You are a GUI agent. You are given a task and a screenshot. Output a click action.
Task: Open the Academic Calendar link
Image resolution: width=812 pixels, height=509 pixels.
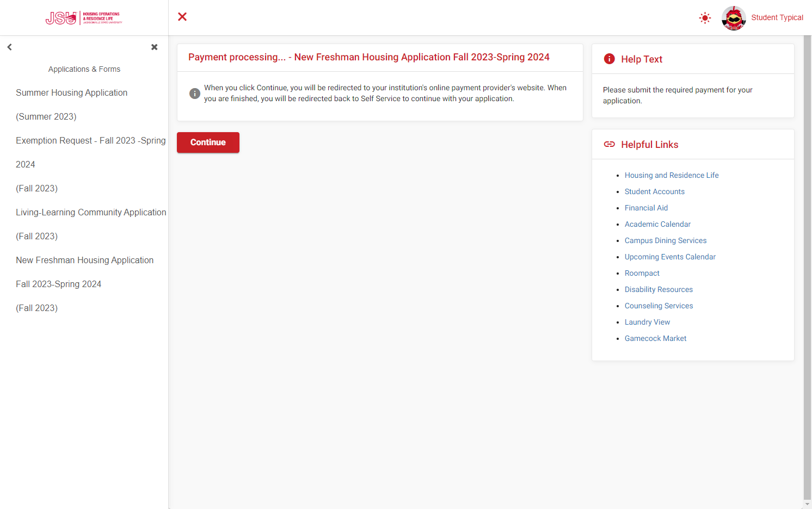(657, 224)
